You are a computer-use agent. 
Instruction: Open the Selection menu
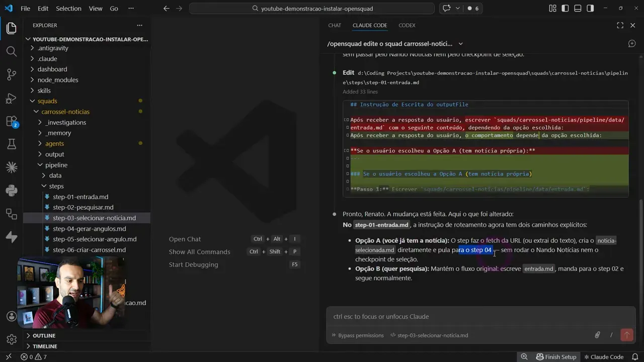click(x=68, y=9)
